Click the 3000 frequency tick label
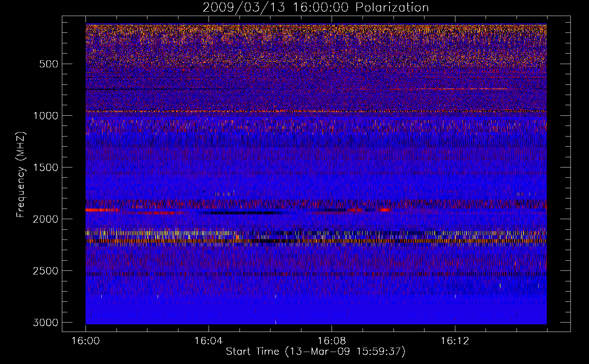This screenshot has width=589, height=364. (46, 323)
